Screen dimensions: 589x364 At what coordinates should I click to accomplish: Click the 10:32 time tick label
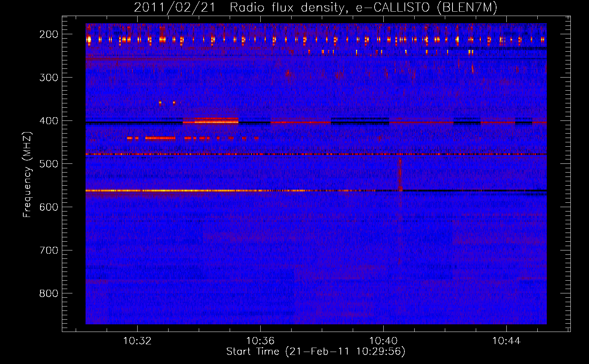[137, 341]
